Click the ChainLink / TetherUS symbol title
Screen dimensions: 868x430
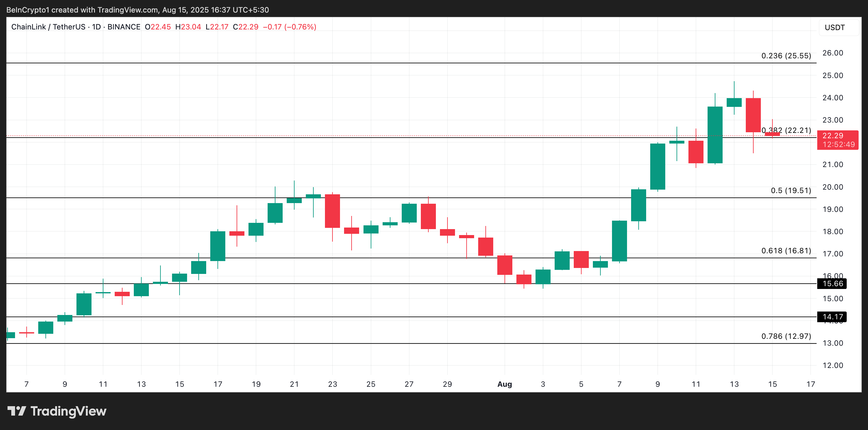(x=48, y=27)
